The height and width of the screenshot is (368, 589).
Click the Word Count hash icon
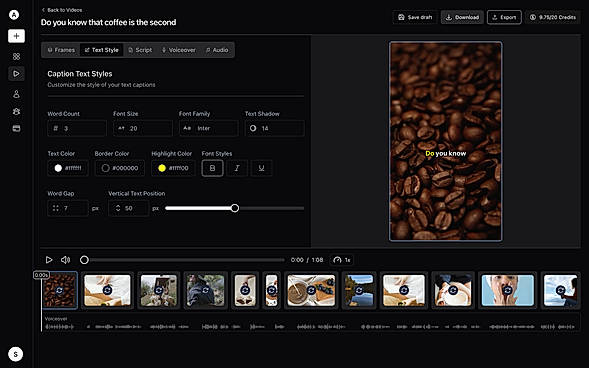point(56,128)
